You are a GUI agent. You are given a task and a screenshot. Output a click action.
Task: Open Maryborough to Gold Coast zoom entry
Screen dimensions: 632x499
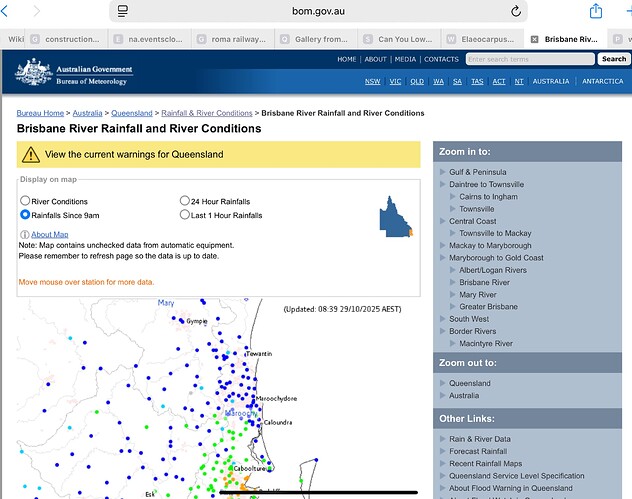click(x=496, y=258)
